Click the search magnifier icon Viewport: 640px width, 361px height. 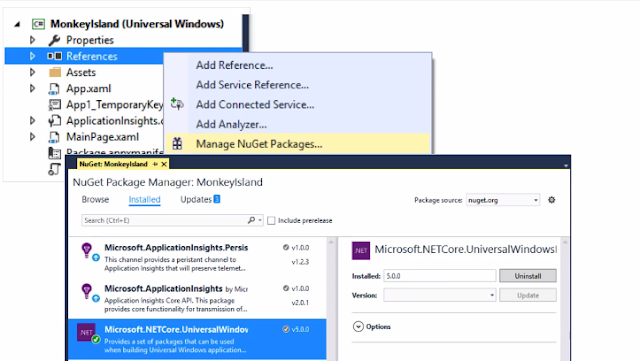[x=251, y=220]
